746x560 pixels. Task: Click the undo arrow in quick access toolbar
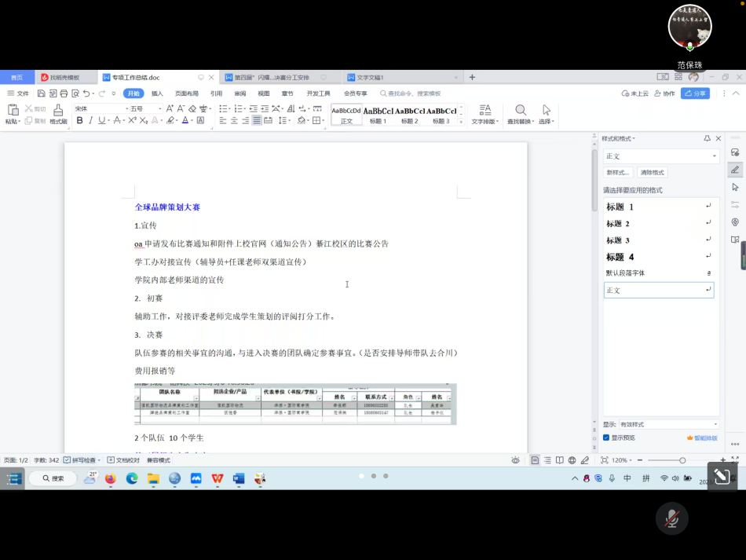click(86, 93)
